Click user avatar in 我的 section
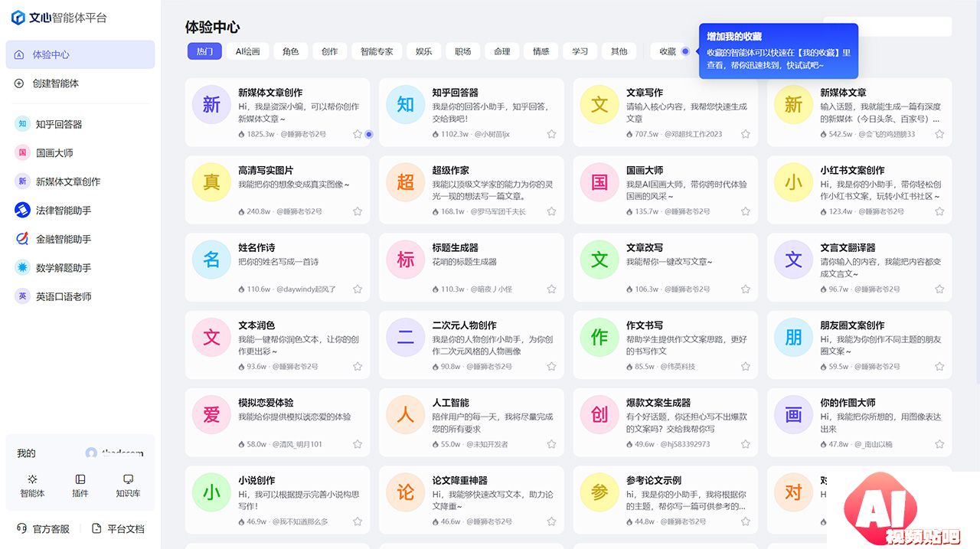This screenshot has width=980, height=549. pos(91,453)
